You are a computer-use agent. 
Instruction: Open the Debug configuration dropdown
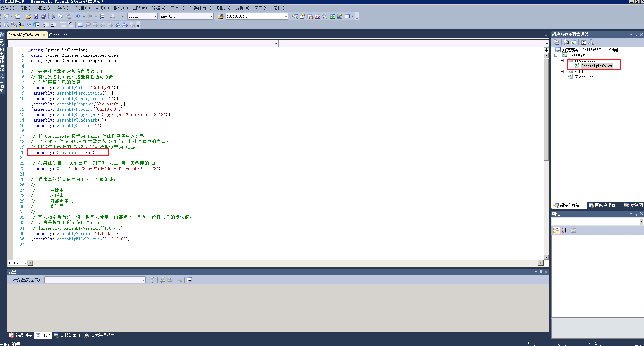pos(155,16)
